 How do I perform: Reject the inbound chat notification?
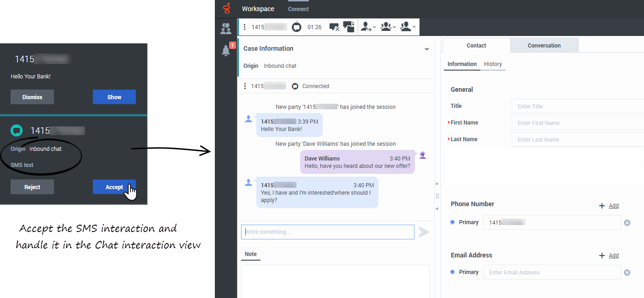32,187
